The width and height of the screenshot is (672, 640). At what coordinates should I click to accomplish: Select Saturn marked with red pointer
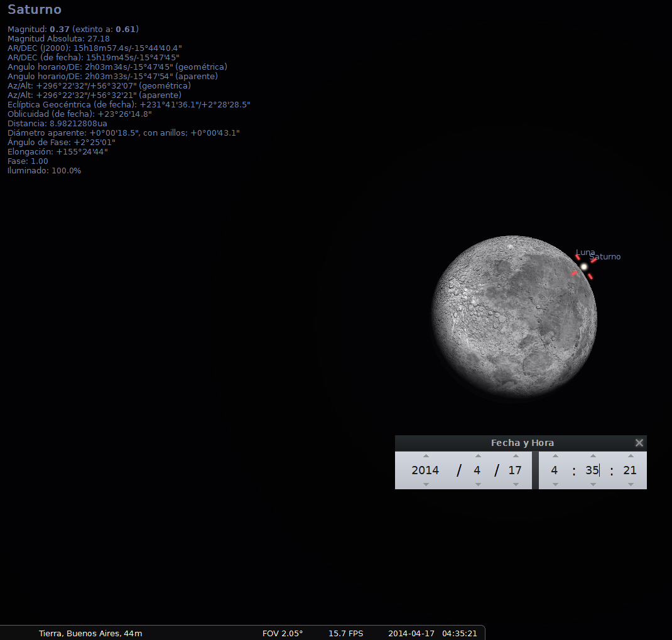583,267
